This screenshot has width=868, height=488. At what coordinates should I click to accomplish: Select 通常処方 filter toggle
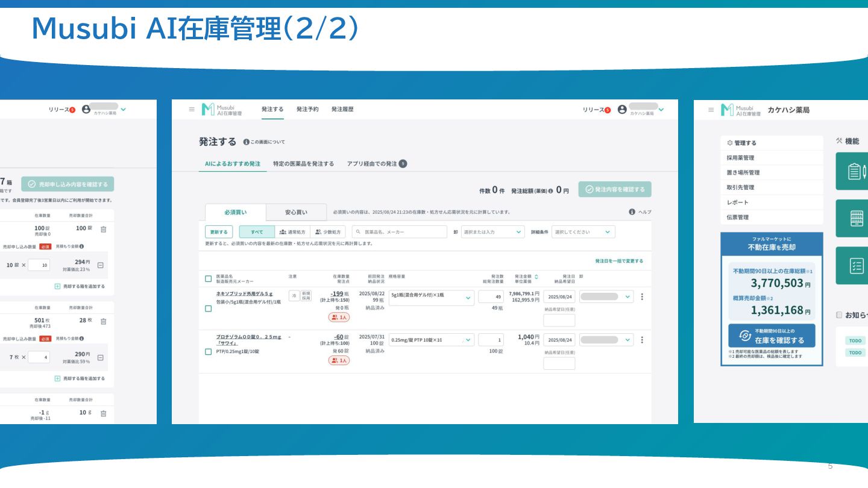point(292,232)
